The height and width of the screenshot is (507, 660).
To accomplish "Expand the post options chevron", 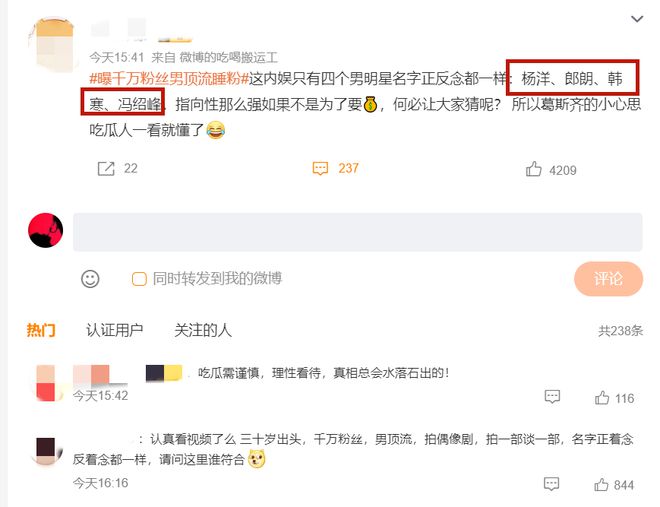I will tap(637, 19).
